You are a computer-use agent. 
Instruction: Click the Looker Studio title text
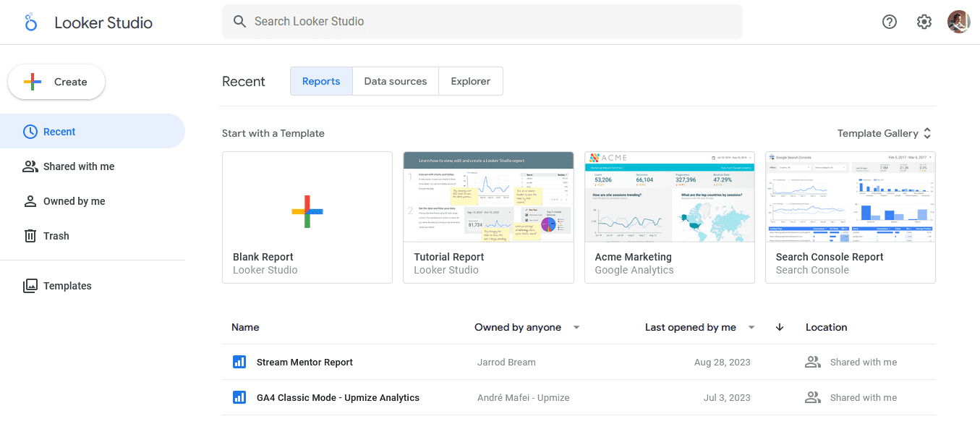pos(103,22)
